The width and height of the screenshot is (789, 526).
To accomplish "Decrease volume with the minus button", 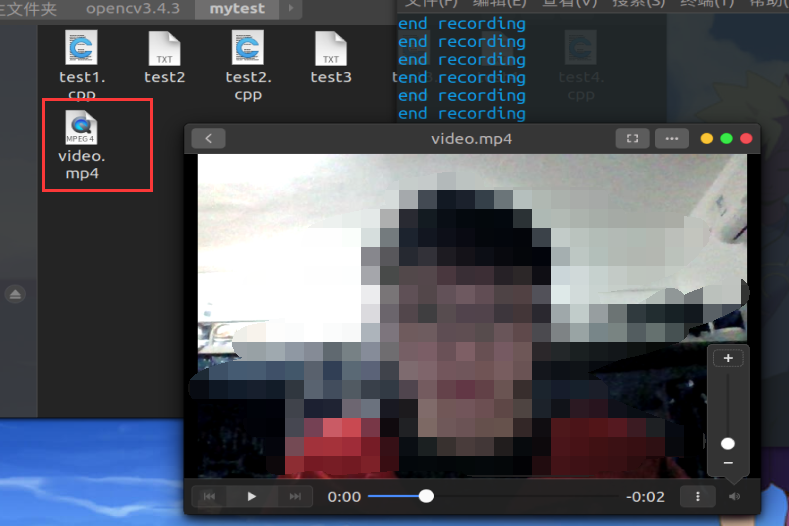I will (x=728, y=463).
